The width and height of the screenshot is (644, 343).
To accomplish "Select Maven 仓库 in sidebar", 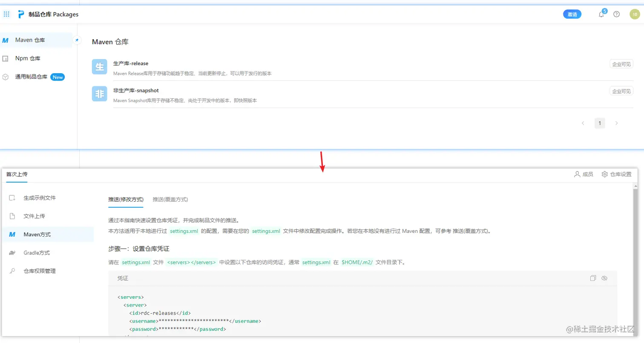I will pos(37,40).
